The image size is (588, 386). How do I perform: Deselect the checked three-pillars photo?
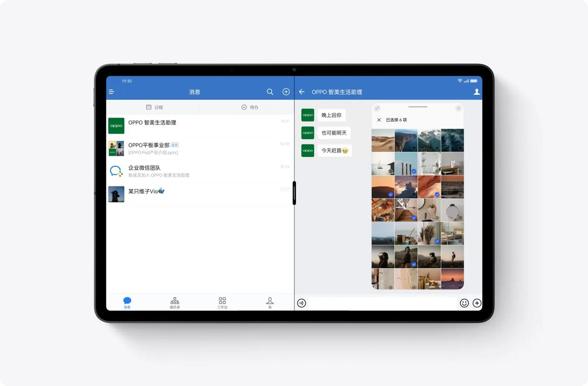tap(413, 171)
